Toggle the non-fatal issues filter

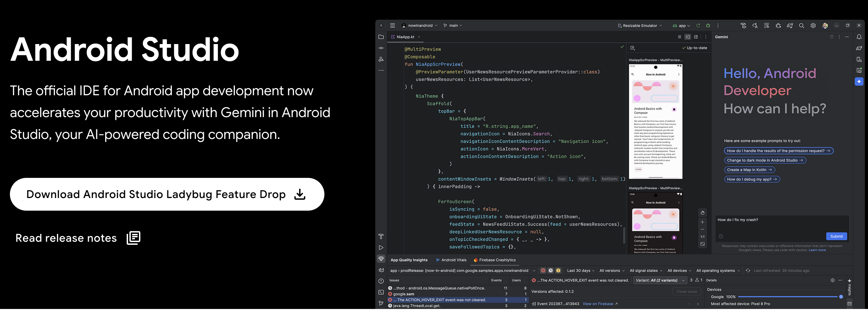(x=558, y=270)
